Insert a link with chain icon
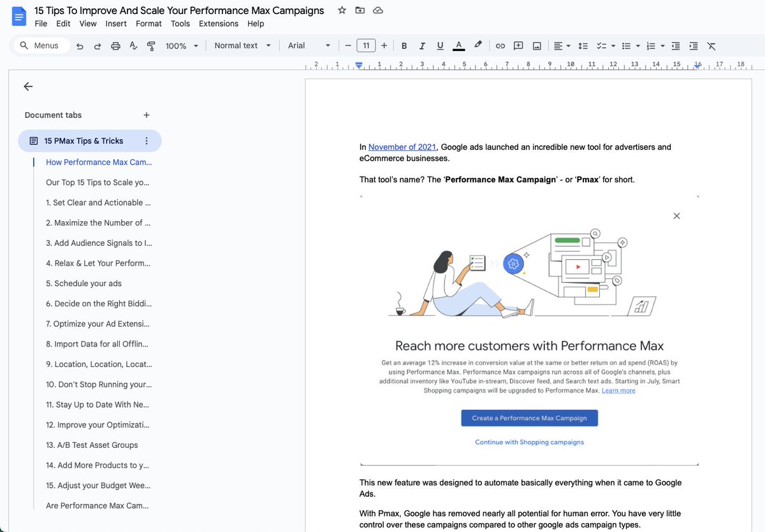Screen dimensions: 765x532 point(500,46)
